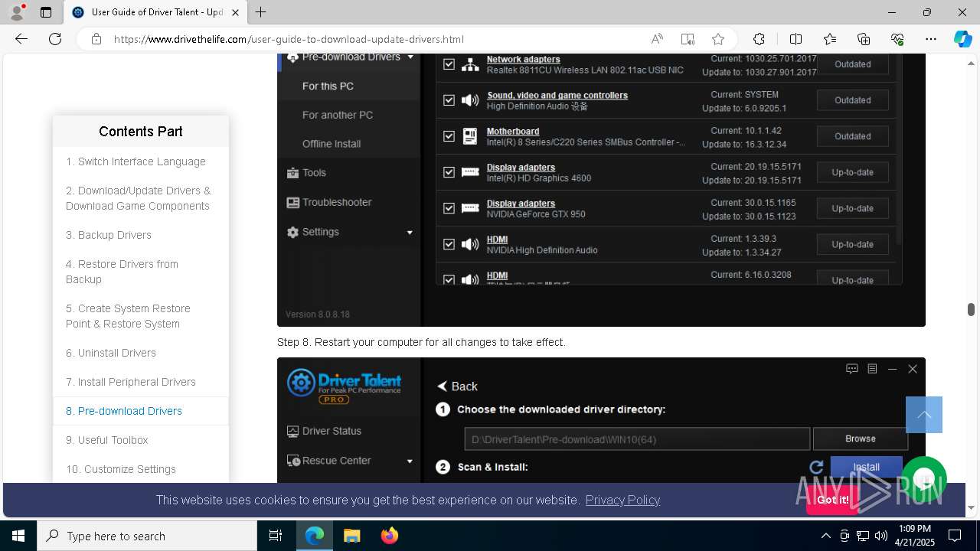Click the refresh icon beside Install

click(x=816, y=467)
